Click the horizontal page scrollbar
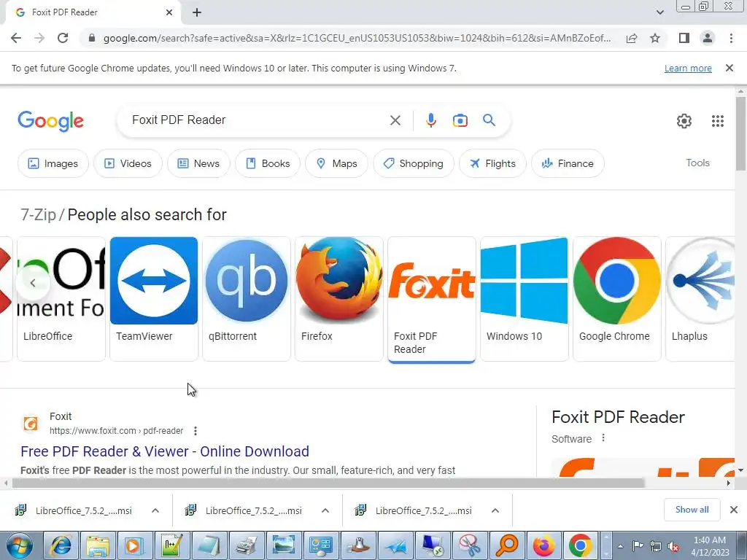The width and height of the screenshot is (747, 560). coord(329,483)
